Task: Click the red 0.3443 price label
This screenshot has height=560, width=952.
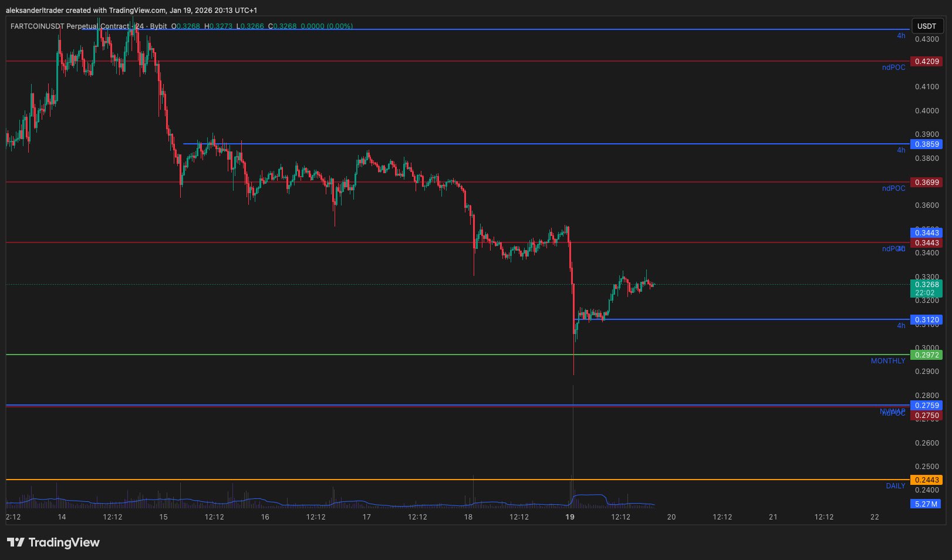Action: coord(927,242)
